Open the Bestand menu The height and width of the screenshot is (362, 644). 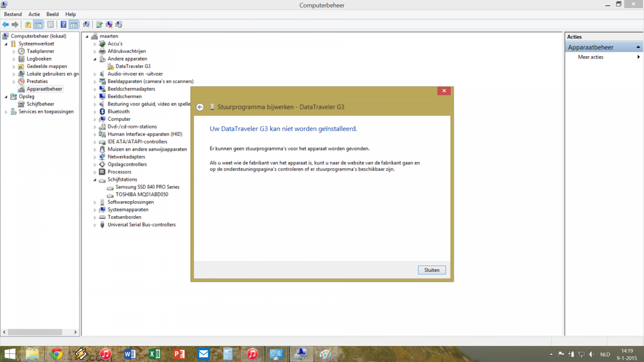coord(13,14)
